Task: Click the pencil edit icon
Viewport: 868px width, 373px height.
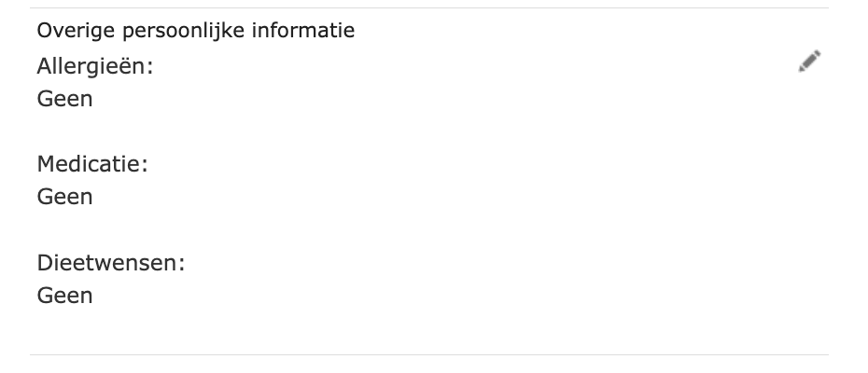Action: tap(809, 62)
